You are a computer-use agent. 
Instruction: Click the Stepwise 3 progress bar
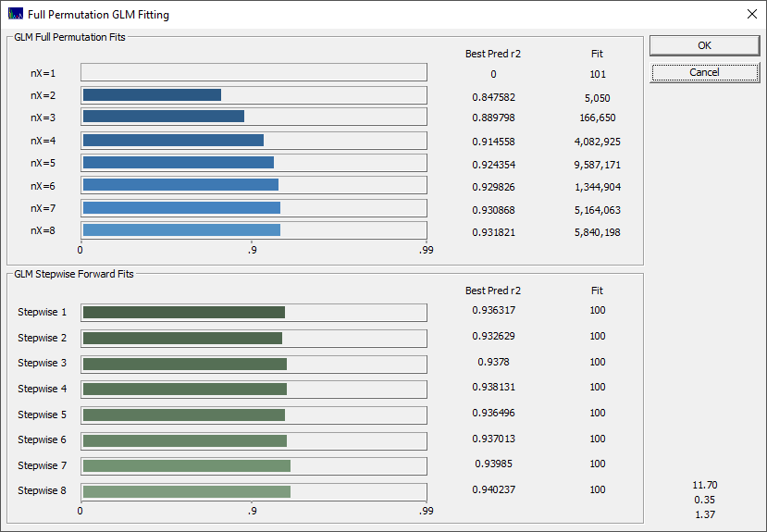(254, 365)
